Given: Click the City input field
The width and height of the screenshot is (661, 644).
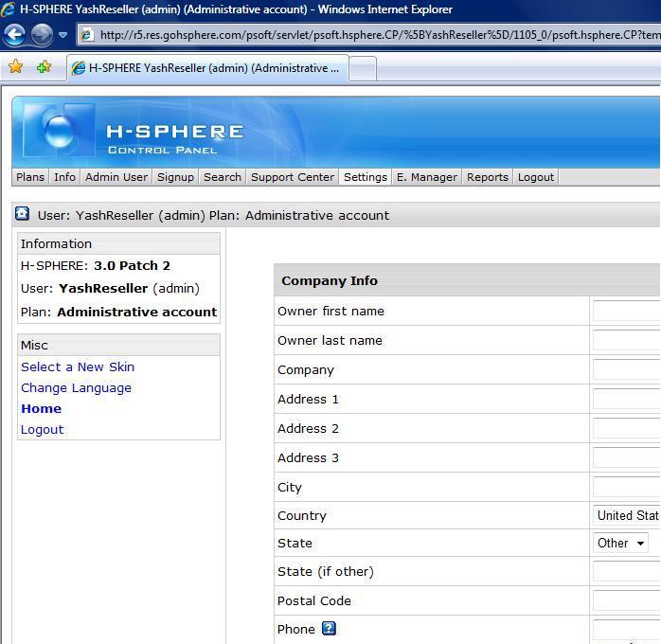Looking at the screenshot, I should (x=626, y=487).
